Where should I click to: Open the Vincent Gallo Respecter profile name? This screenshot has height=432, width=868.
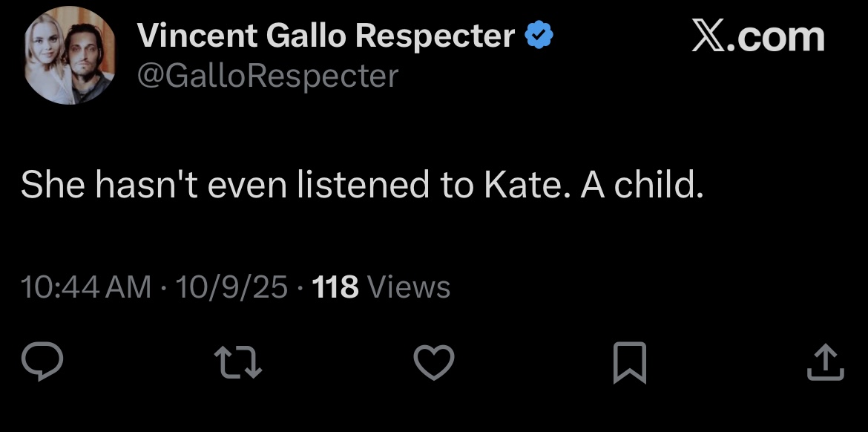point(326,35)
